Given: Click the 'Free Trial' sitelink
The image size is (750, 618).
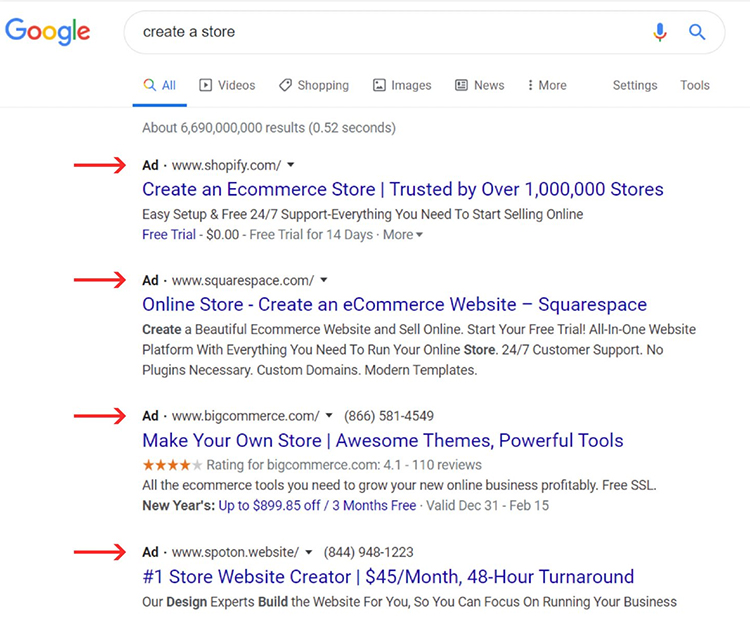Looking at the screenshot, I should click(169, 235).
